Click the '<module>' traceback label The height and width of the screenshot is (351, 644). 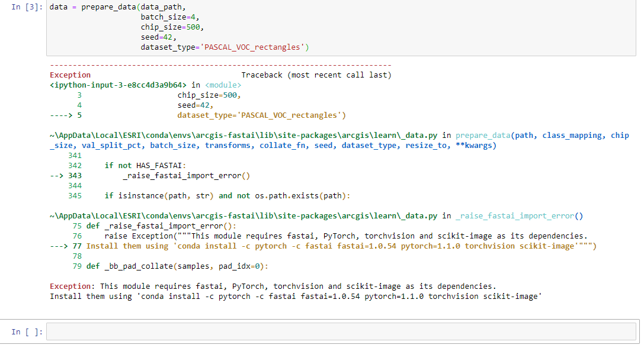click(x=223, y=85)
